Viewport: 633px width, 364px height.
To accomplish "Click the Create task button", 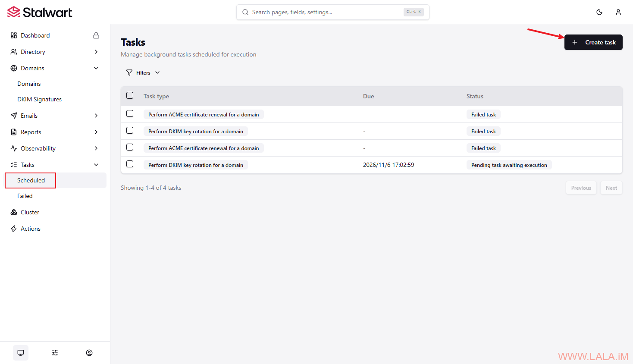I will (593, 42).
